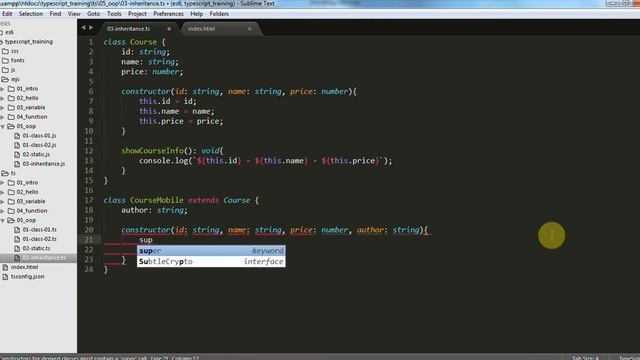Image resolution: width=640 pixels, height=360 pixels.
Task: Select typescript_training folder in sidebar
Action: point(29,42)
